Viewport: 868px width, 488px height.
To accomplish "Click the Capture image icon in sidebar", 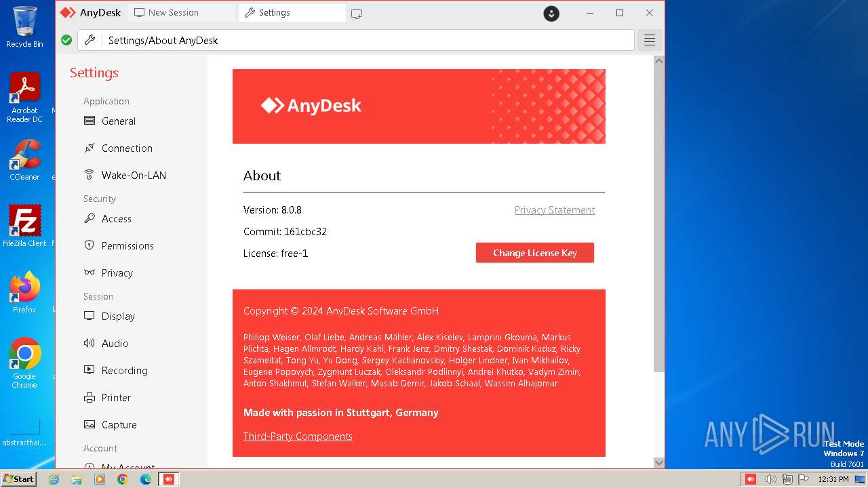I will click(x=89, y=424).
